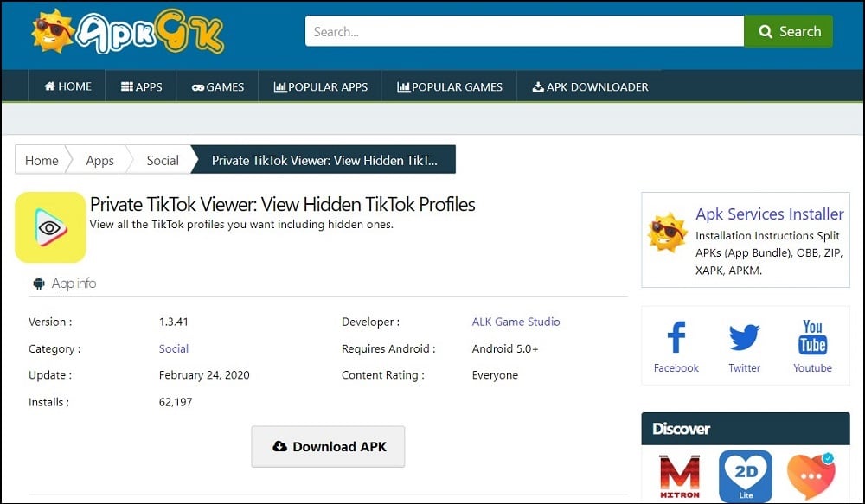Click the Discover section header
This screenshot has width=865, height=504.
click(x=746, y=429)
